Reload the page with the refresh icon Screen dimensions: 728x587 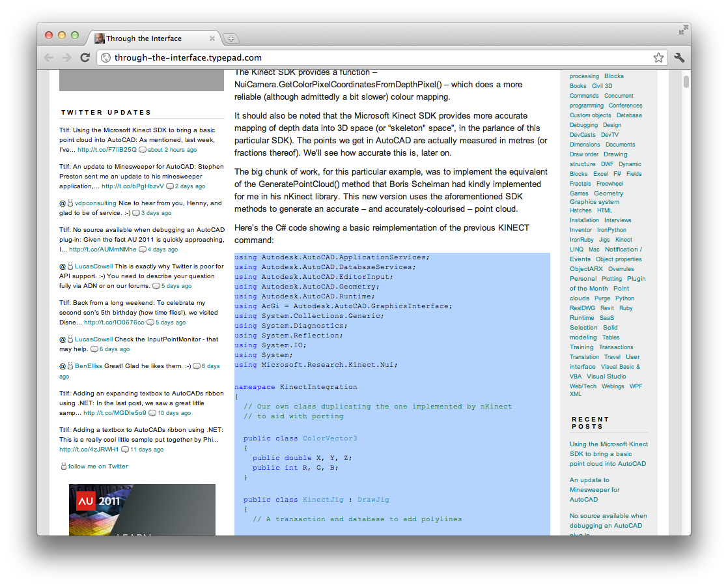click(85, 58)
